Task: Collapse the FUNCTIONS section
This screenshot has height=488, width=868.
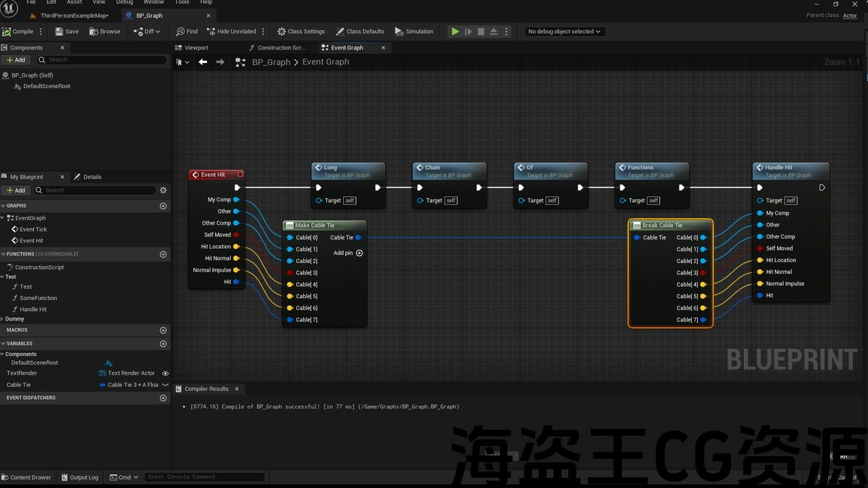Action: point(3,254)
